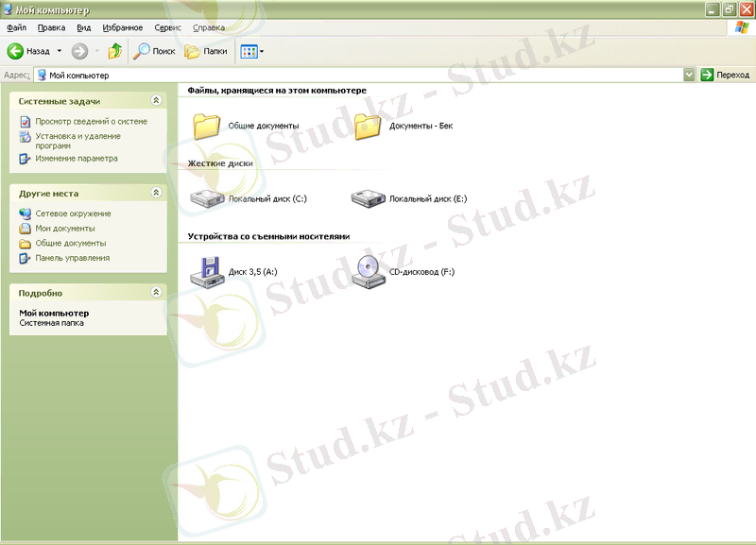Click the Папки toolbar label

point(215,51)
